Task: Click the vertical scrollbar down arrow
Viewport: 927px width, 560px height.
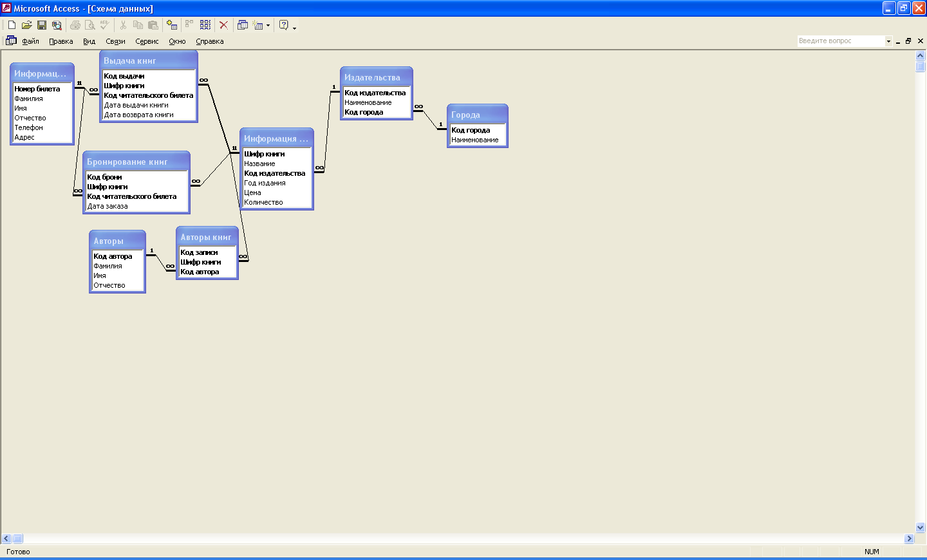Action: (x=920, y=527)
